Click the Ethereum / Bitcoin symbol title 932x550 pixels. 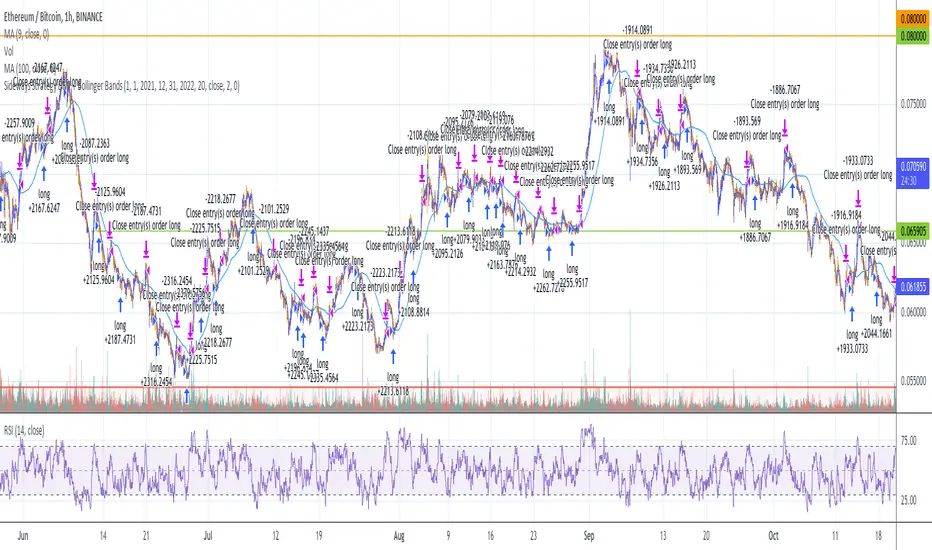(x=53, y=17)
